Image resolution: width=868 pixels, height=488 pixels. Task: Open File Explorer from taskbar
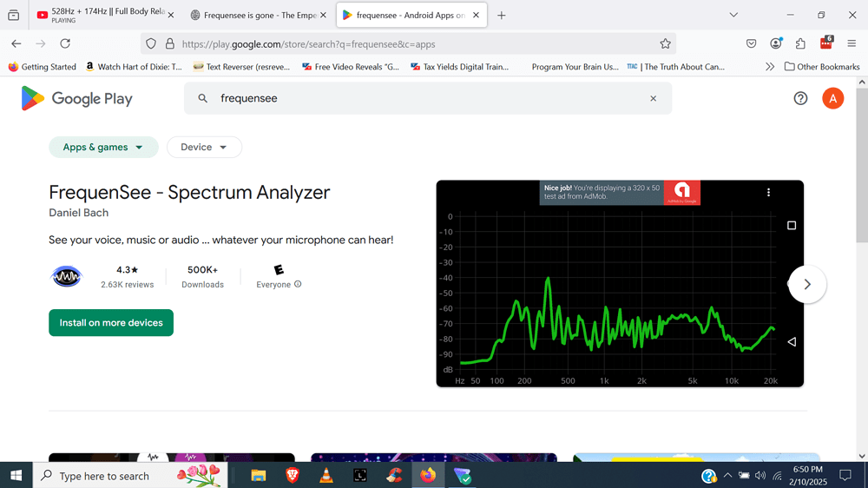259,475
